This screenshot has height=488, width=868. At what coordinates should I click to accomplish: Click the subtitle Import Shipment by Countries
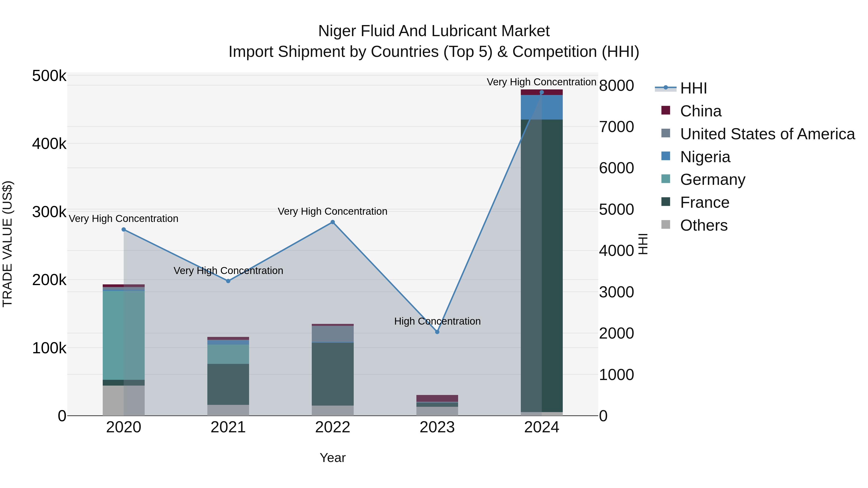coord(434,52)
